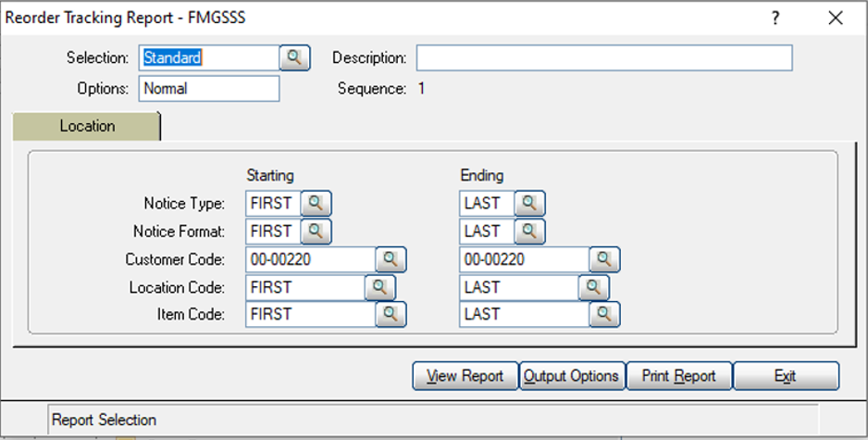Click the Print Report button
Image resolution: width=868 pixels, height=440 pixels.
(x=679, y=376)
